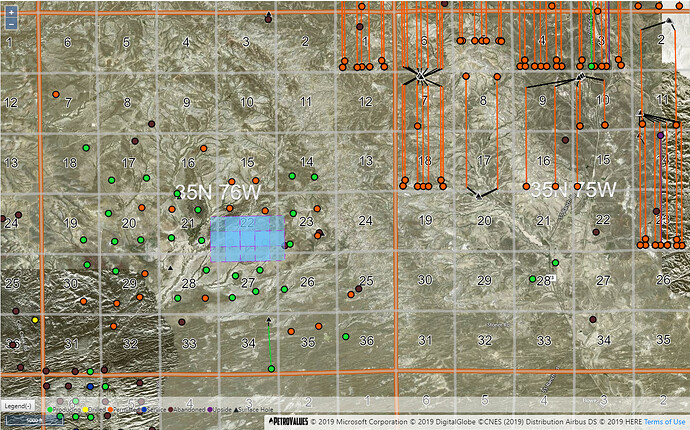The height and width of the screenshot is (430, 690).
Task: Select the abandoned well in section 8 of 76W
Action: [152, 124]
